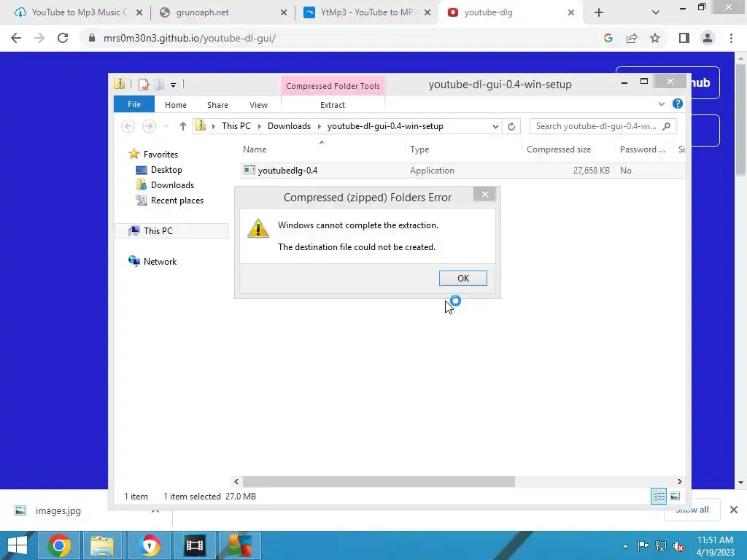Switch to large icons view
This screenshot has height=560, width=747.
pos(675,496)
